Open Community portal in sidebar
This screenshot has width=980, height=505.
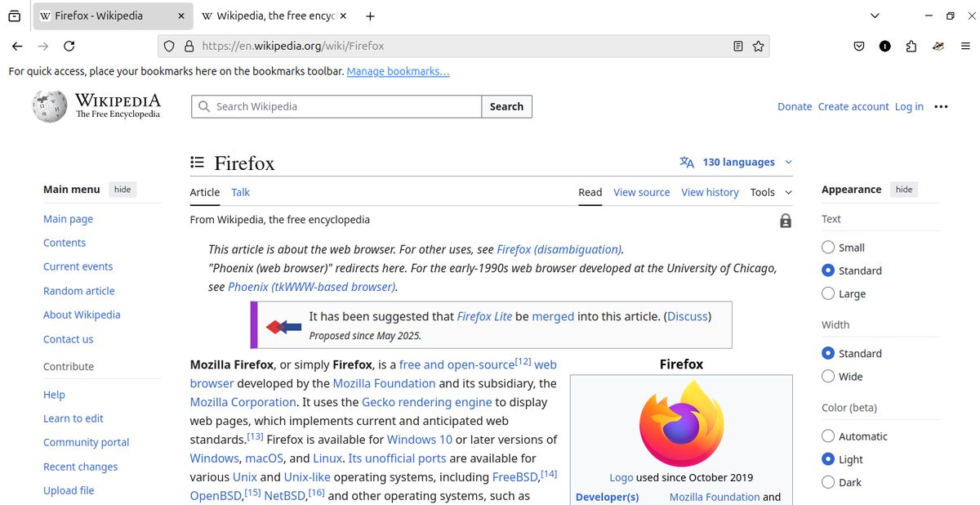87,442
